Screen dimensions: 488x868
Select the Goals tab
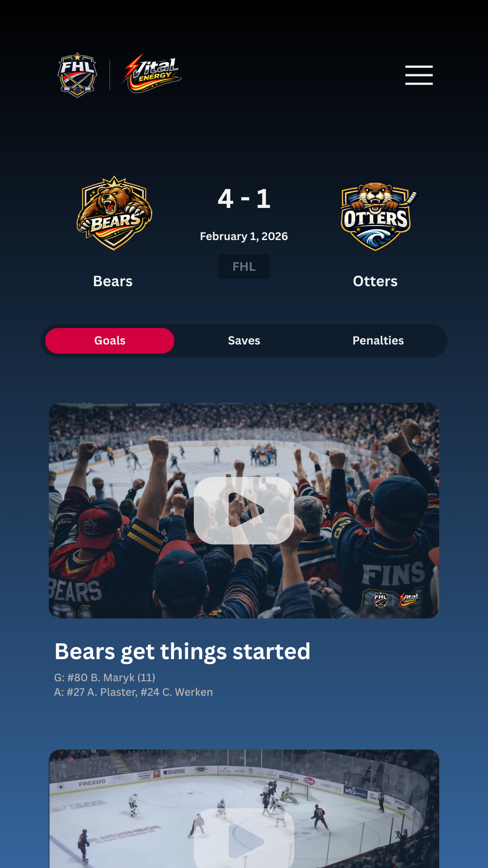coord(110,340)
